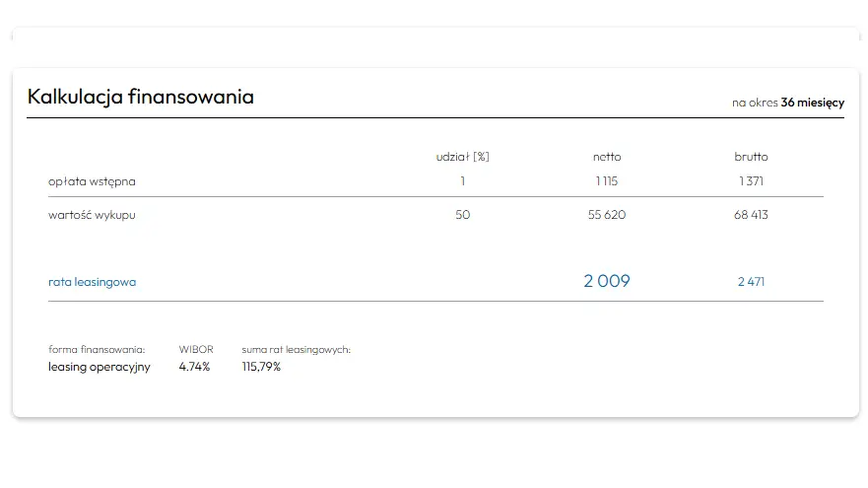Click opłata wstępna brutto value 1 371

pyautogui.click(x=751, y=181)
